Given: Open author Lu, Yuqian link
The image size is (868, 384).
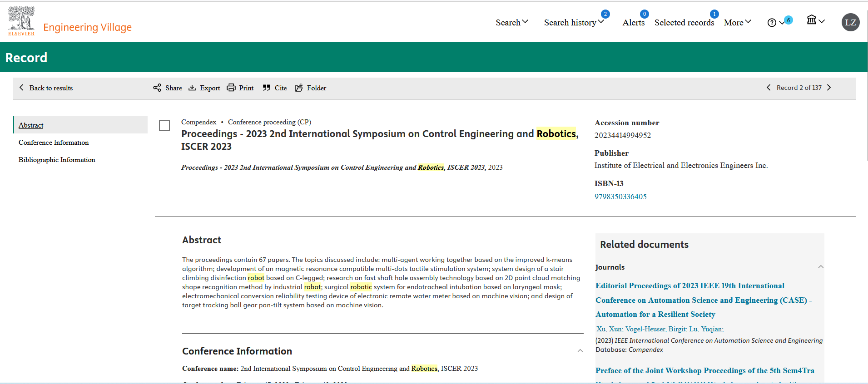Looking at the screenshot, I should (x=705, y=329).
